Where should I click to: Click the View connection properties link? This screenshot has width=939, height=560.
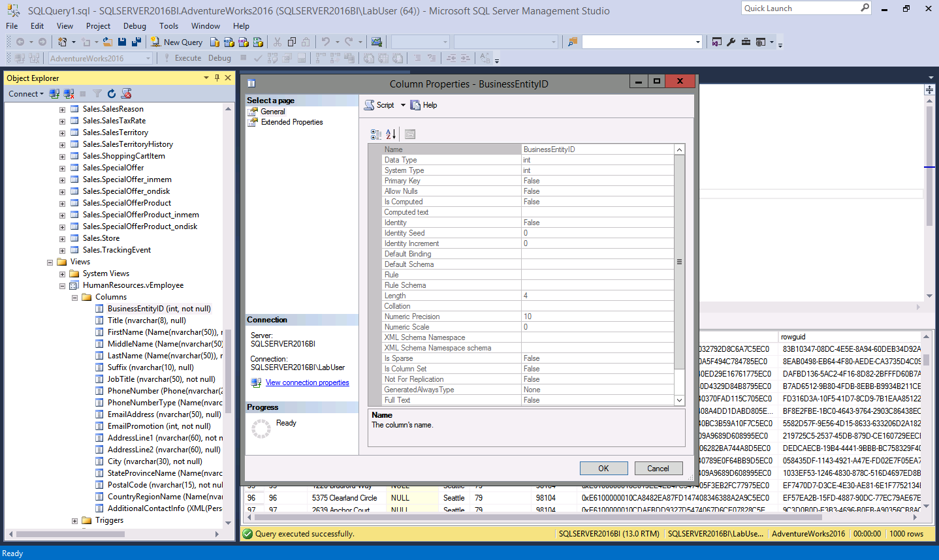tap(307, 382)
